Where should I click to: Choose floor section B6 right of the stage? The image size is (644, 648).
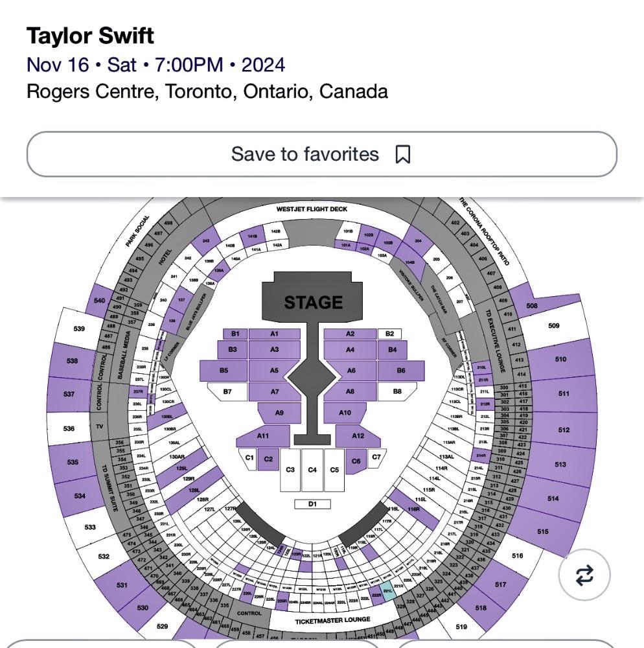(401, 371)
